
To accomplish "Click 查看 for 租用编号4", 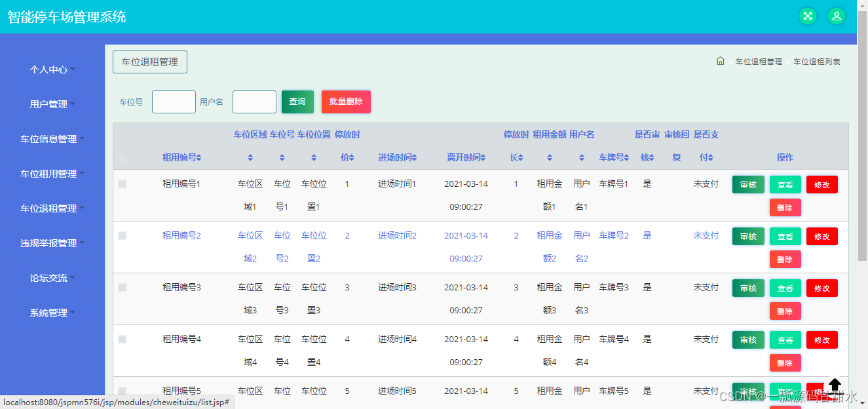I will click(785, 340).
